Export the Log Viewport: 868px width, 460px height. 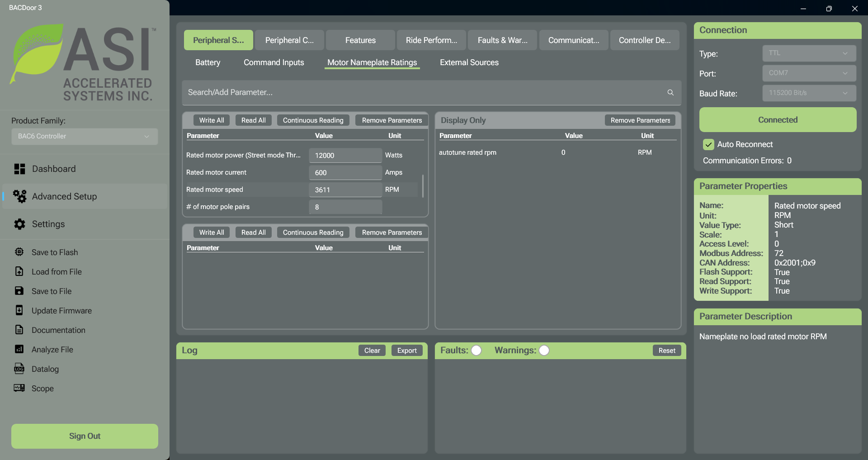click(x=407, y=351)
